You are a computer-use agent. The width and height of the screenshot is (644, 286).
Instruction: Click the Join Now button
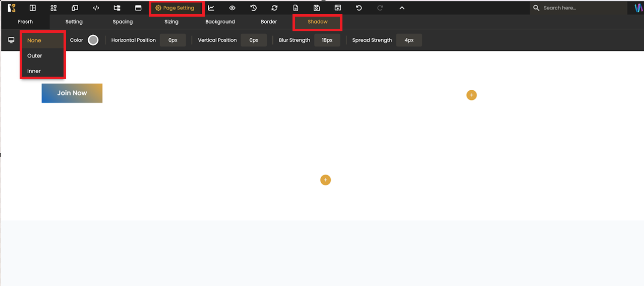72,93
